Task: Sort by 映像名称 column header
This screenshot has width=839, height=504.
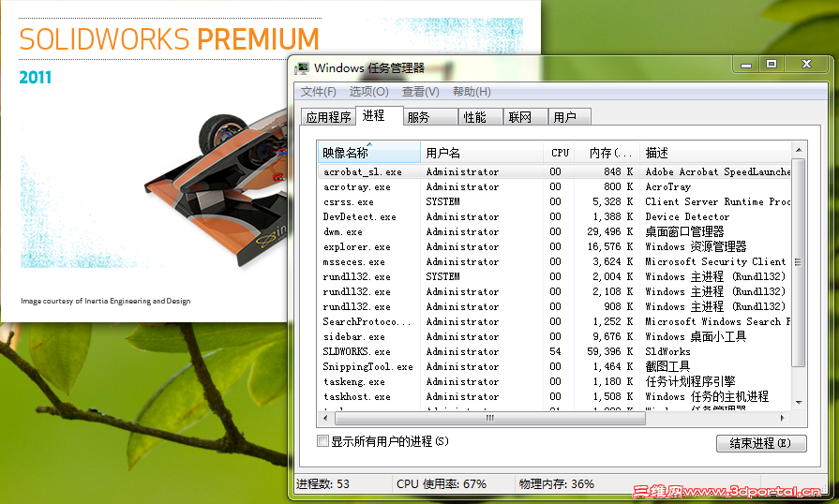Action: [x=368, y=153]
